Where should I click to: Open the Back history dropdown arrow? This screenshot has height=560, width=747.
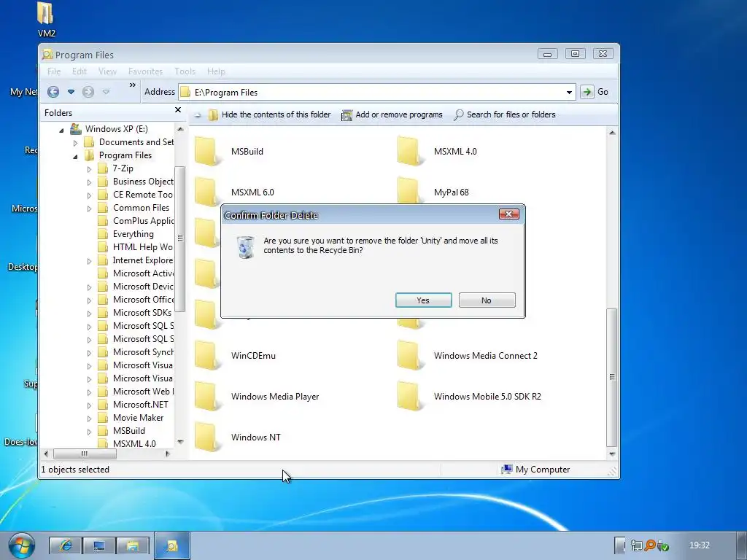point(71,91)
